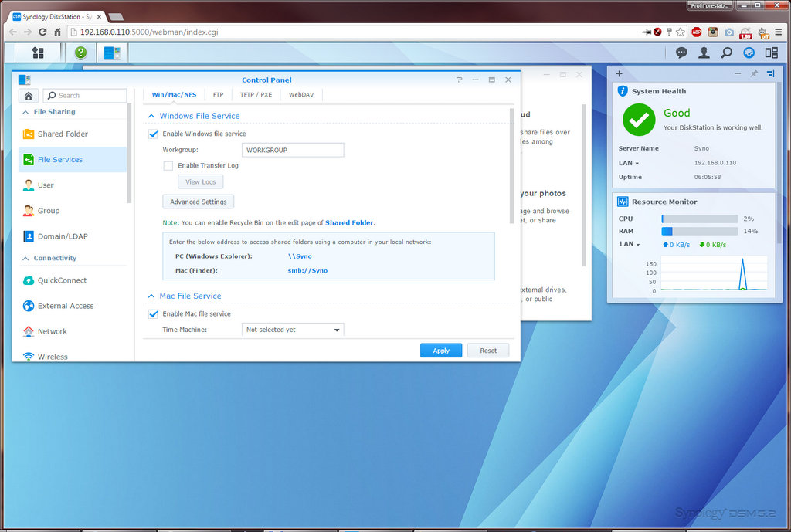The image size is (791, 532).
Task: Click the Control Panel content scrollbar
Action: point(511,166)
